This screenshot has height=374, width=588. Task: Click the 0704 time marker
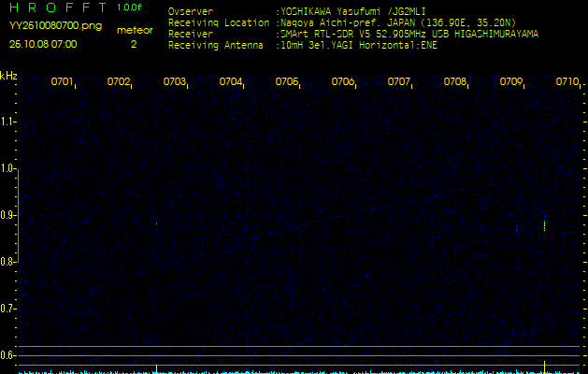click(230, 81)
